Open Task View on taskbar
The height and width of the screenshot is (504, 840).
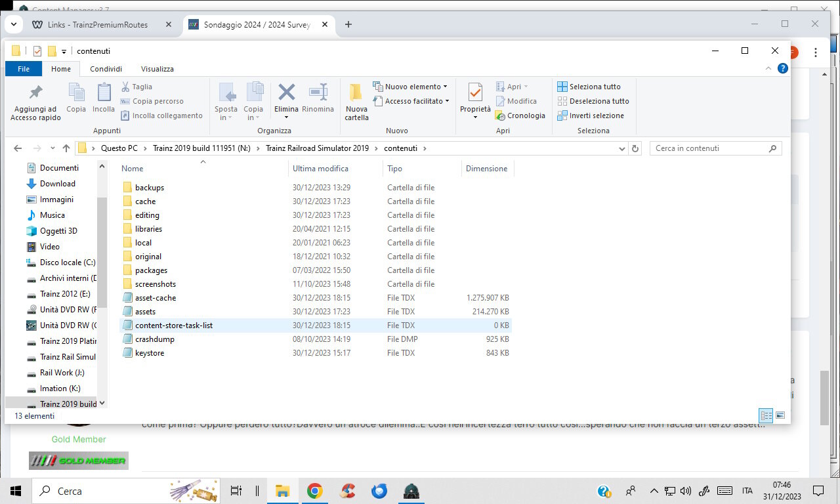coord(236,491)
